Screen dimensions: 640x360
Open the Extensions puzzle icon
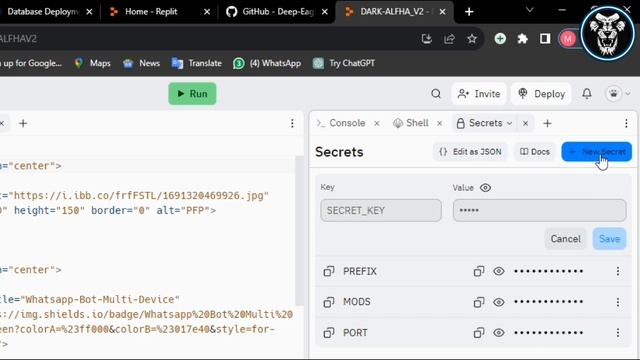point(522,39)
